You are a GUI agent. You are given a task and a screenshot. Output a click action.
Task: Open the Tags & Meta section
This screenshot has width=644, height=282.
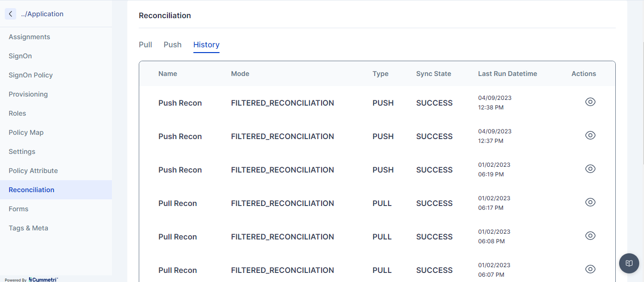[28, 228]
